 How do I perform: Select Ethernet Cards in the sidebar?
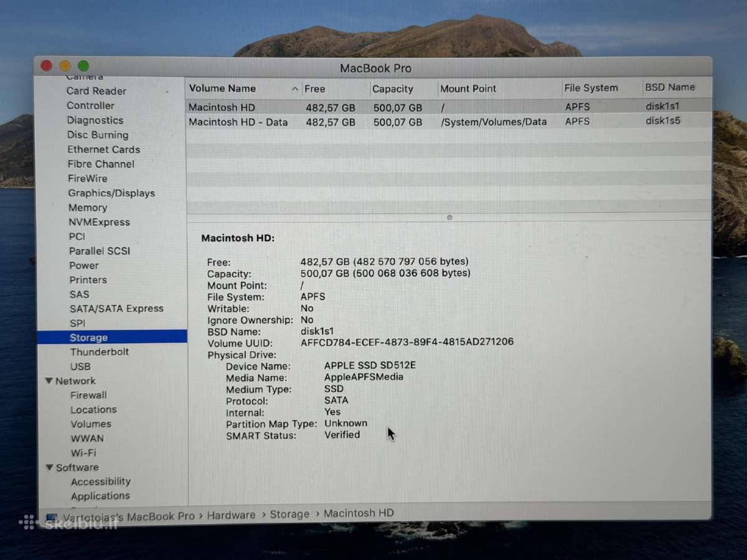pyautogui.click(x=104, y=149)
